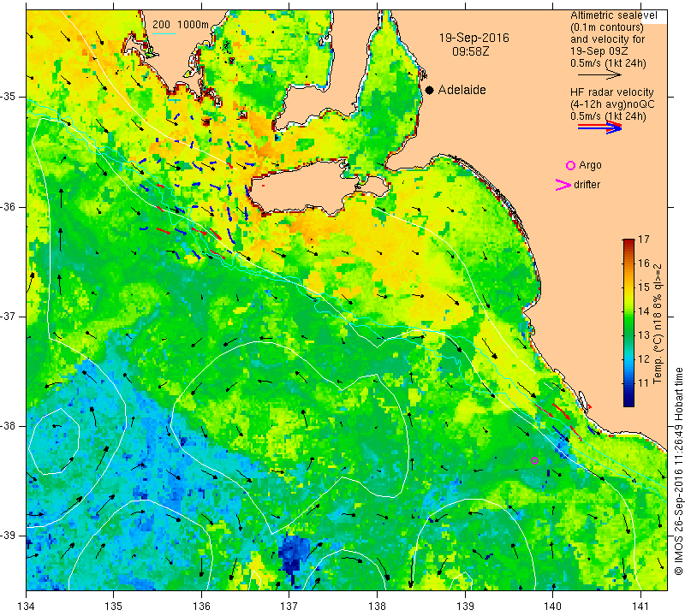685x616 pixels.
Task: Click the Adelaide black dot marker
Action: pos(430,90)
